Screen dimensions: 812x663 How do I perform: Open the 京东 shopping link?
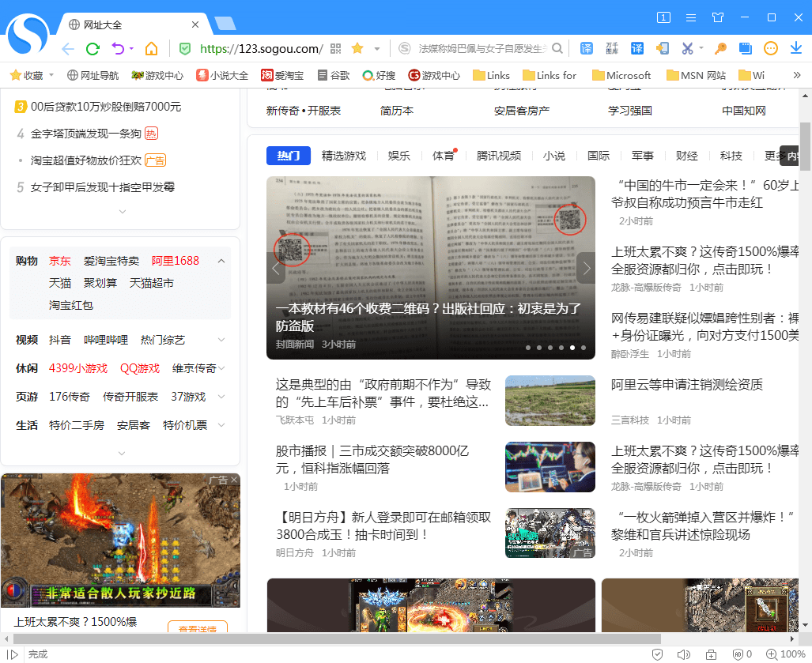click(x=59, y=260)
